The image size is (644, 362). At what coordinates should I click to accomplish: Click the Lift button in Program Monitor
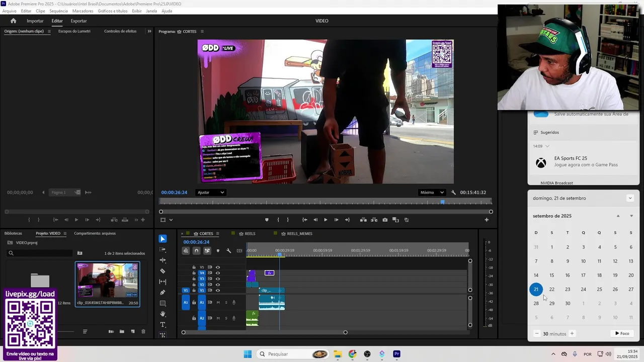pos(363,220)
